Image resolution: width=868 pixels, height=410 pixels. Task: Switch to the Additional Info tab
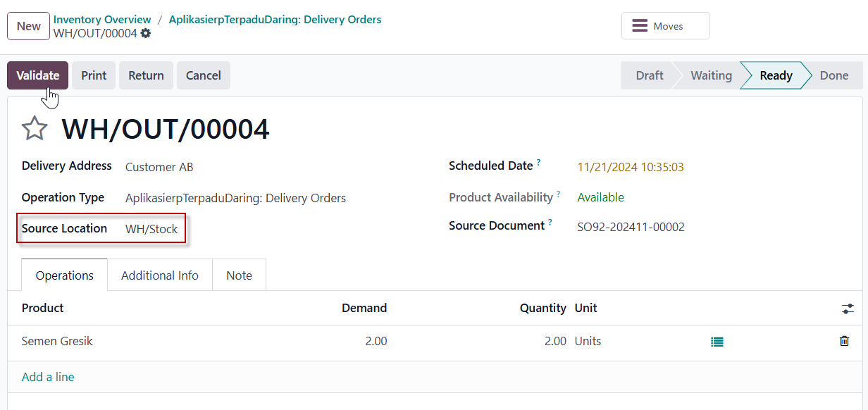160,275
